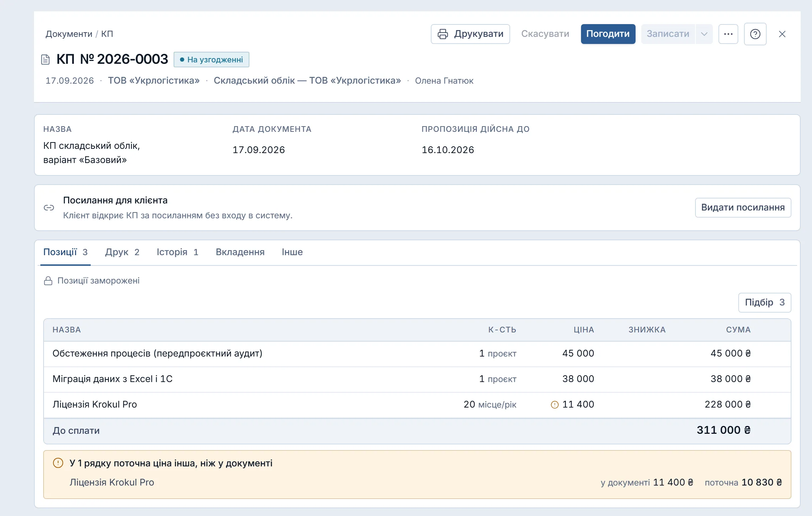This screenshot has width=812, height=516.
Task: Click the ЗНИЖКА column header
Action: (x=647, y=330)
